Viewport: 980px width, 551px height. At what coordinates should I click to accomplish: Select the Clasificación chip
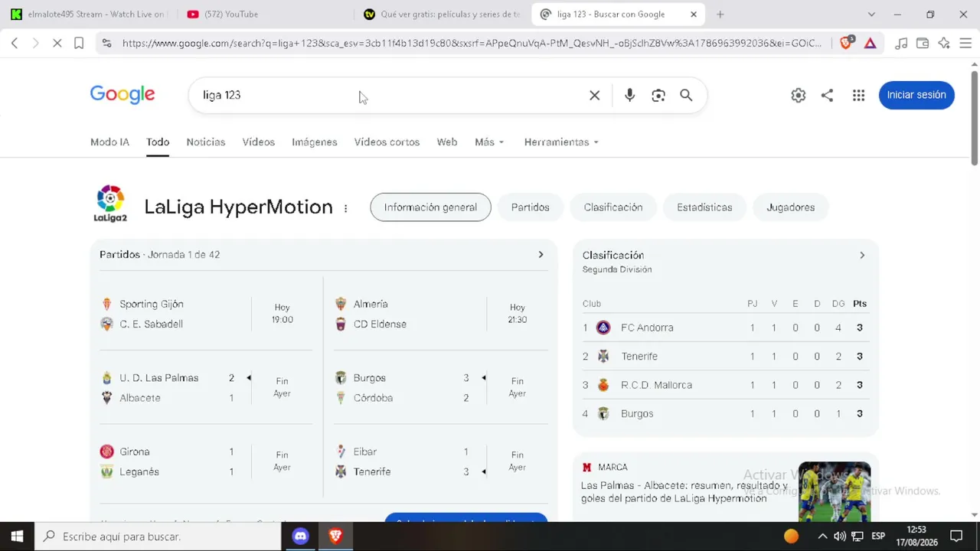(613, 207)
